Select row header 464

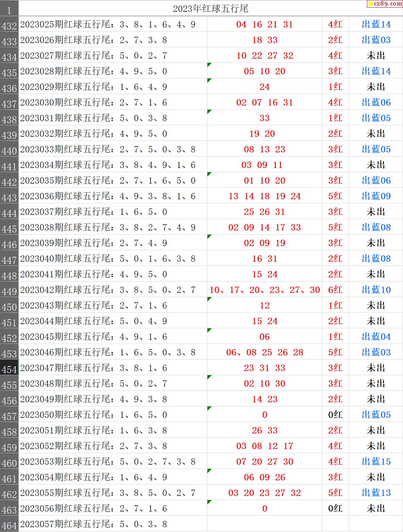coord(9,524)
